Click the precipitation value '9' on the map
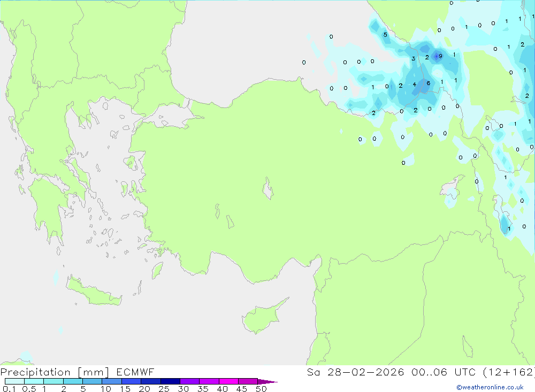 click(440, 56)
